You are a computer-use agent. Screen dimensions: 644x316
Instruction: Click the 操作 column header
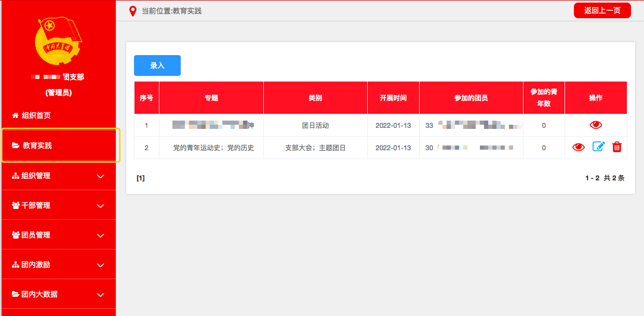pyautogui.click(x=596, y=98)
